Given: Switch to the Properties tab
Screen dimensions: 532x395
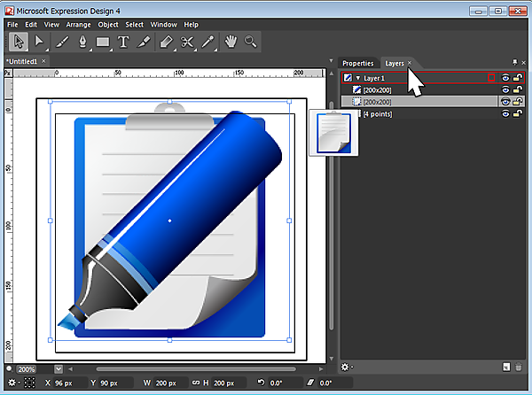Looking at the screenshot, I should [x=358, y=63].
